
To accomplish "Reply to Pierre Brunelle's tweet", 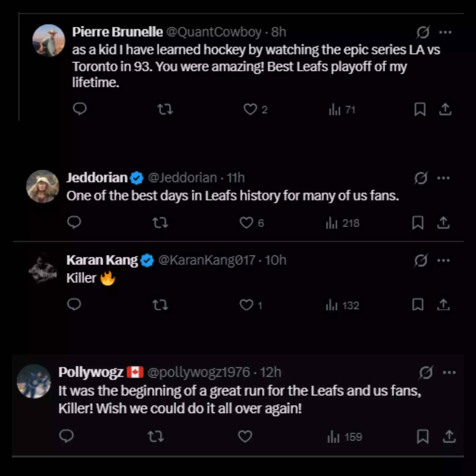I will click(80, 109).
